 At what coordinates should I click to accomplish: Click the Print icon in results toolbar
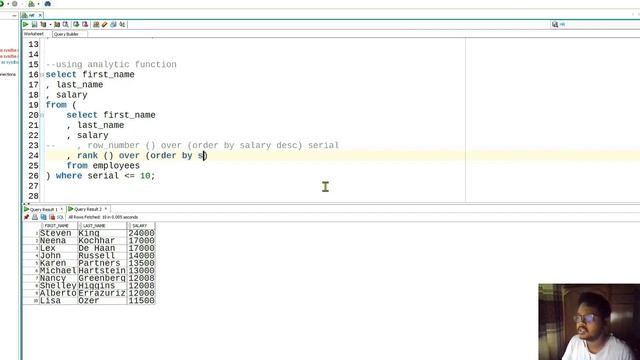(35, 217)
